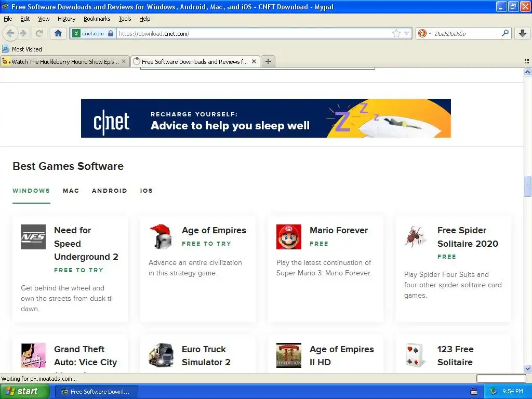Close the Free Software Downloads tab

[254, 61]
